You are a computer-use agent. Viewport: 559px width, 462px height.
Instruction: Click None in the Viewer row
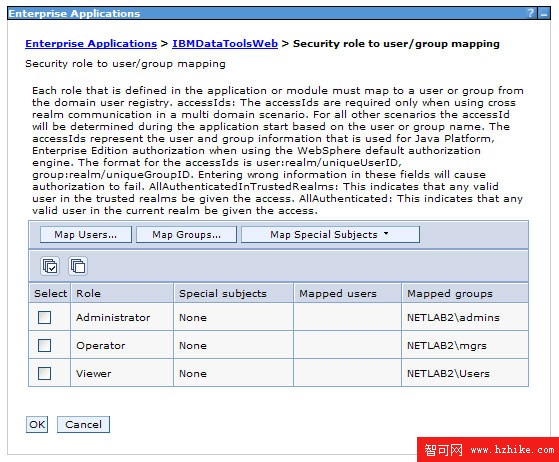(193, 373)
